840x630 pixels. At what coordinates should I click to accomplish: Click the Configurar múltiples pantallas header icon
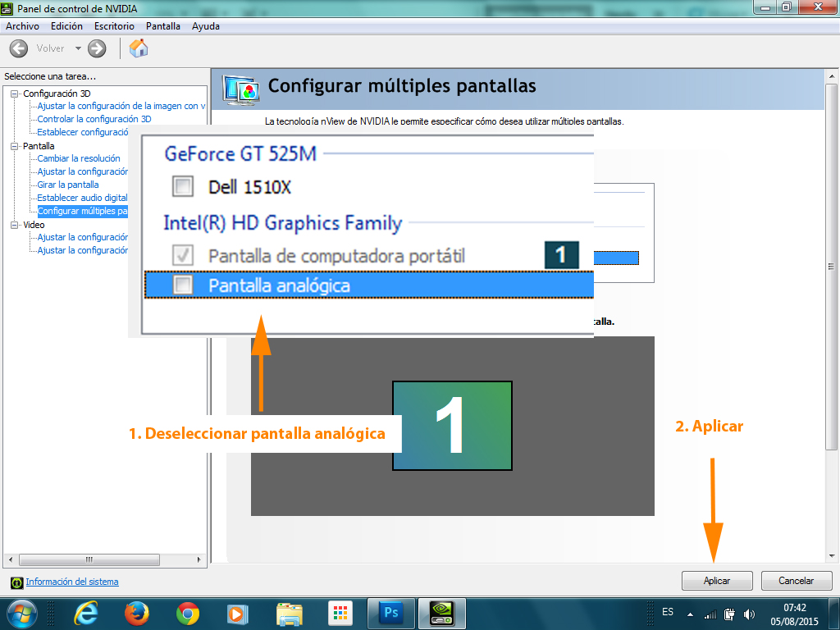pos(242,89)
